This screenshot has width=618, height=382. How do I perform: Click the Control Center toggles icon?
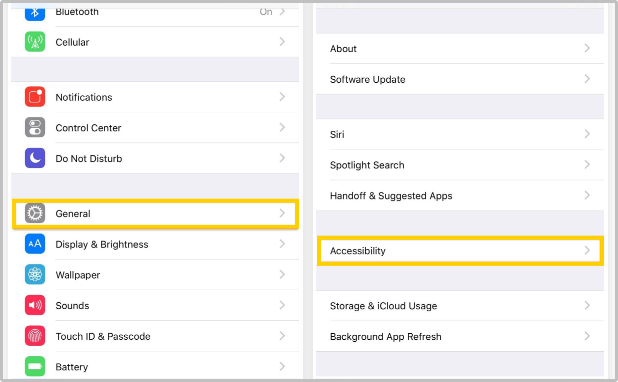(35, 127)
